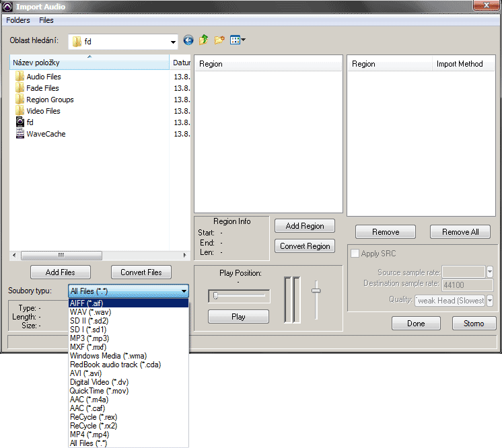
Task: Click the Pro Tools icon in title bar
Action: click(7, 7)
